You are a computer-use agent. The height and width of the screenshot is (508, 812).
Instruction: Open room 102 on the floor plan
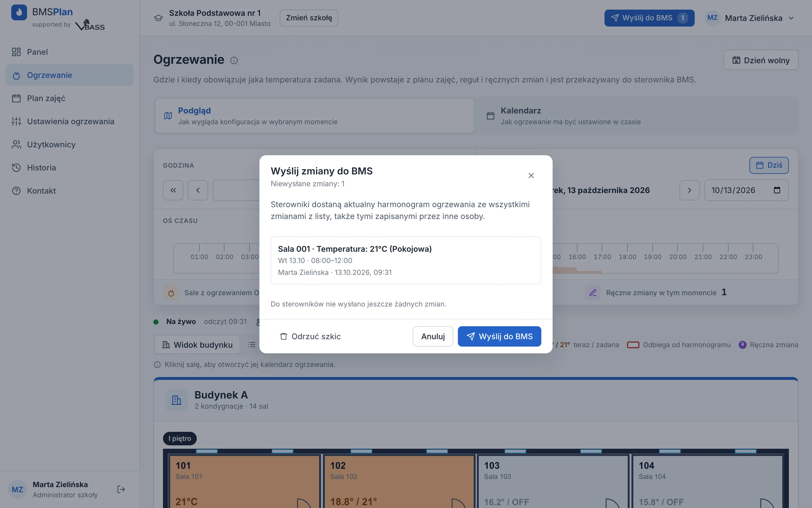(x=399, y=481)
